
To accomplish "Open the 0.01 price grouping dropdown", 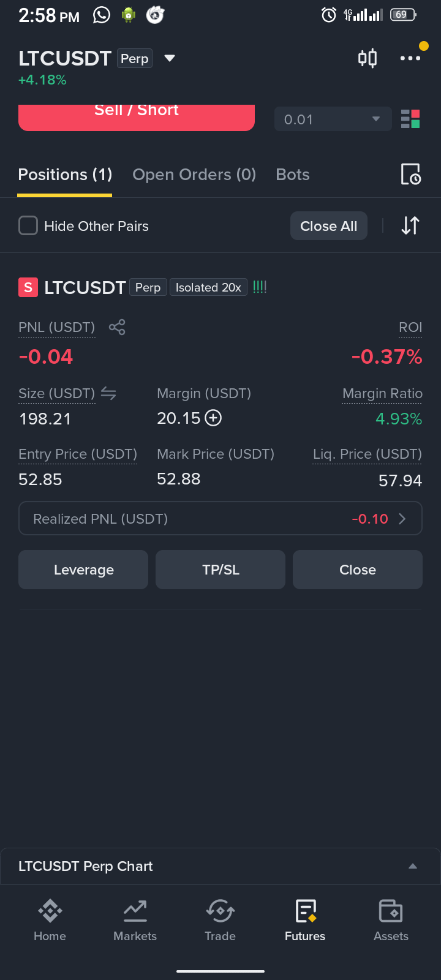I will point(333,119).
